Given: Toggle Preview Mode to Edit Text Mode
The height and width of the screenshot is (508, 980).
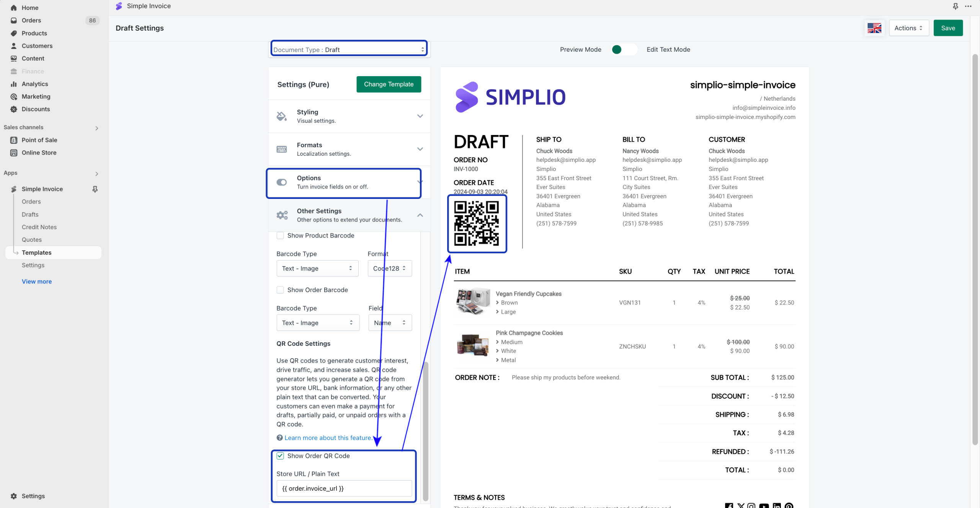Looking at the screenshot, I should tap(624, 49).
